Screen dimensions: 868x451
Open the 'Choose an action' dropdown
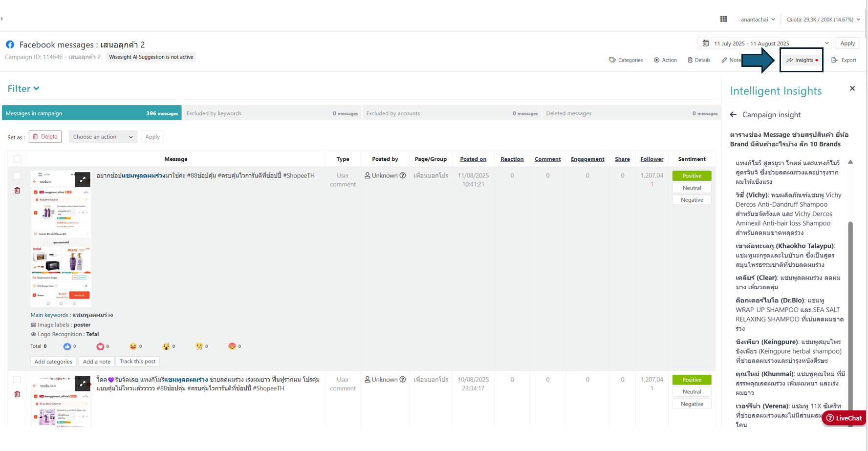click(x=103, y=137)
